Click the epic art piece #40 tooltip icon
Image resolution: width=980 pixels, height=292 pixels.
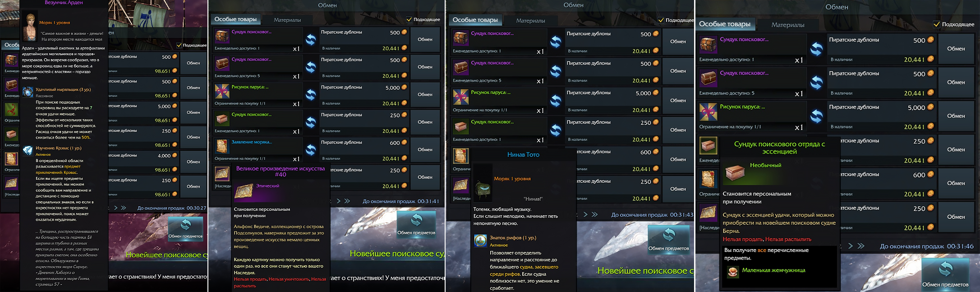tap(244, 191)
